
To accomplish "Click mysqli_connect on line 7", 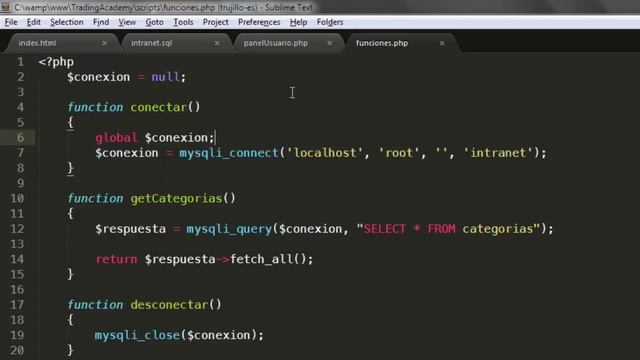I will pyautogui.click(x=229, y=153).
